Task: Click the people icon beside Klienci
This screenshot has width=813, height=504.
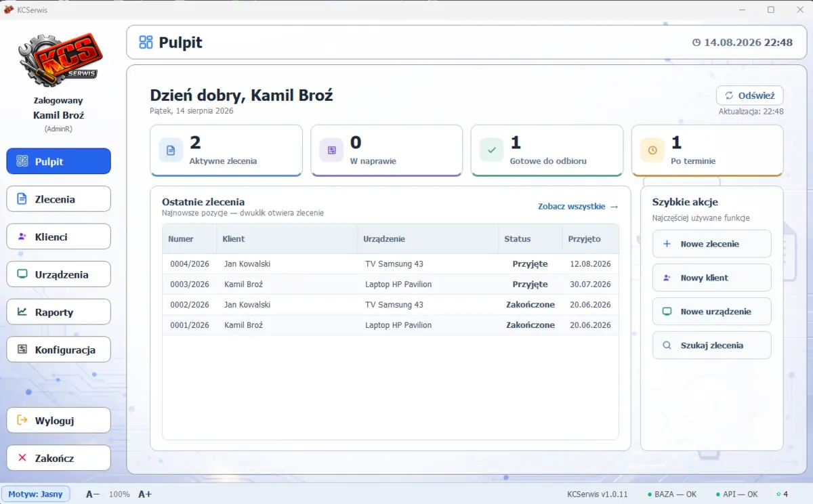Action: coord(22,236)
